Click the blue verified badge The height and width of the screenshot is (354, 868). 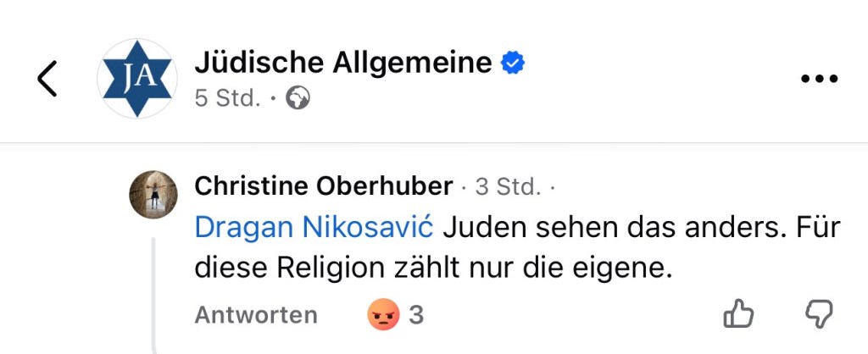pos(512,63)
